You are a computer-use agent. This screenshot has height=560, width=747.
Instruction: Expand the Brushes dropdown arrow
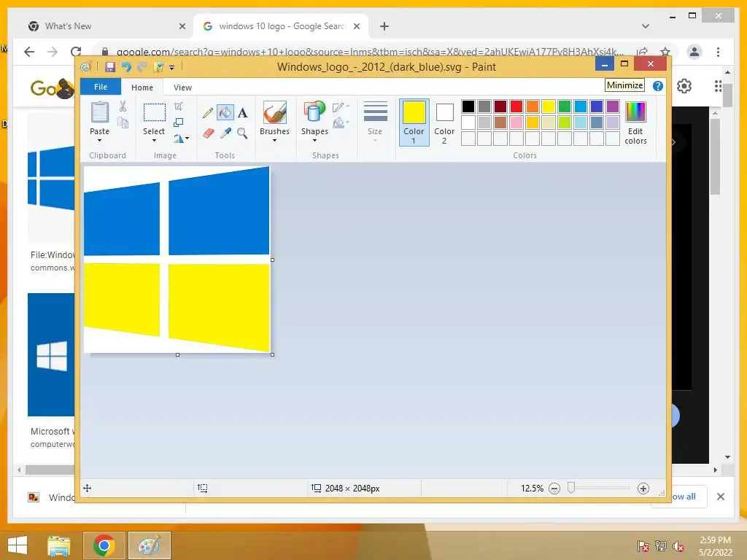click(x=274, y=141)
